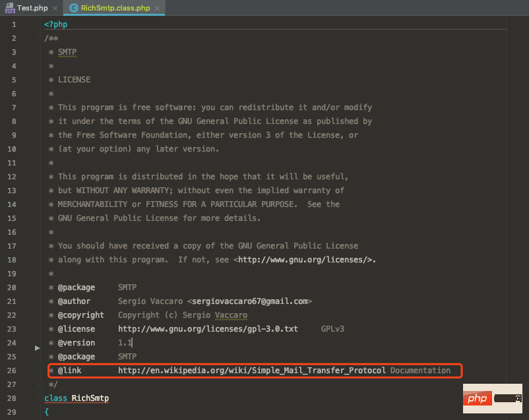
Task: Close the RichSmtp.class.php tab
Action: pos(157,8)
